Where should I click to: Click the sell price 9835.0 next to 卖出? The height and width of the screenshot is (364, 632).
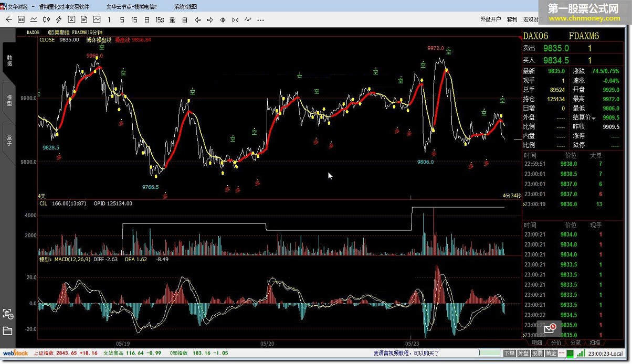pyautogui.click(x=556, y=48)
